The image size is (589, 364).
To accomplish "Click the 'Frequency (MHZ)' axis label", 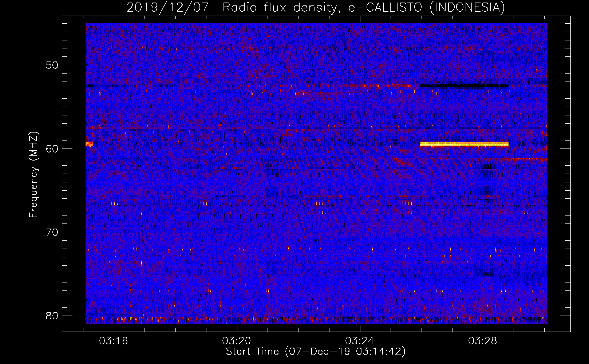I will tap(33, 175).
